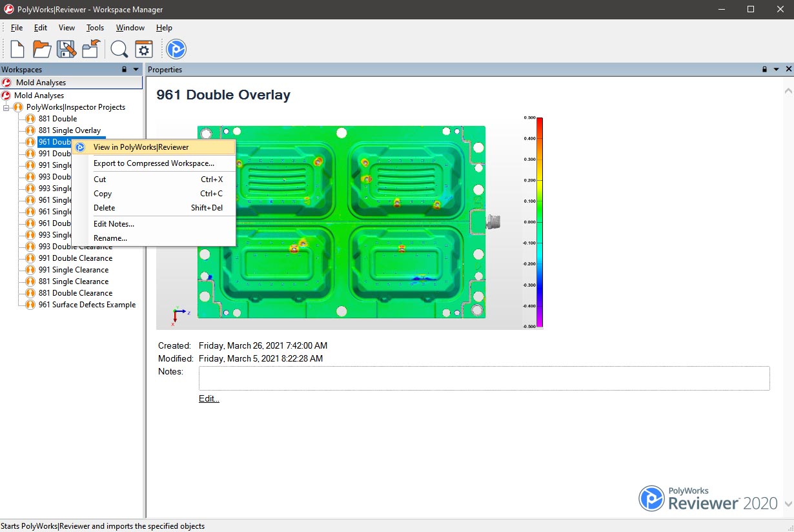Viewport: 794px width, 532px height.
Task: Open the options gear window icon
Action: point(143,49)
